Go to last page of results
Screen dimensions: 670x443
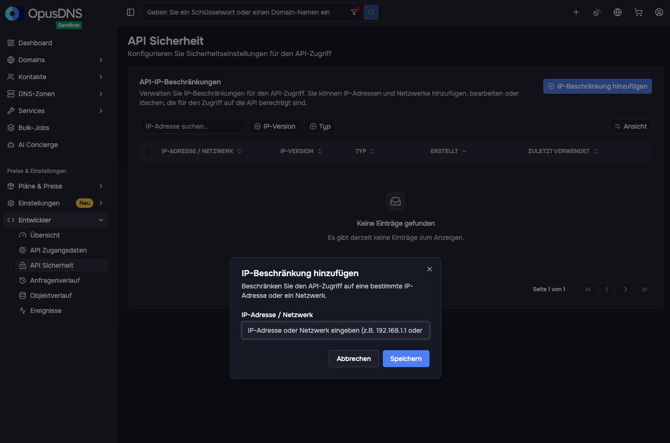(644, 290)
